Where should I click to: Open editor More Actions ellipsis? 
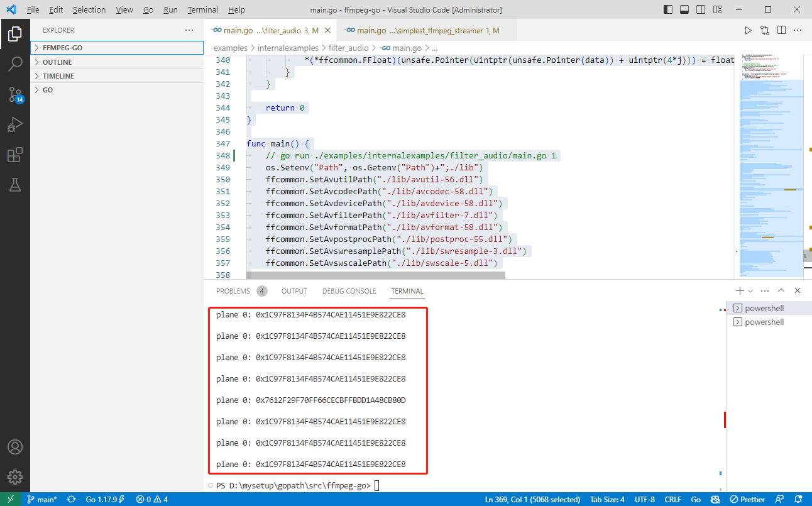pos(798,30)
